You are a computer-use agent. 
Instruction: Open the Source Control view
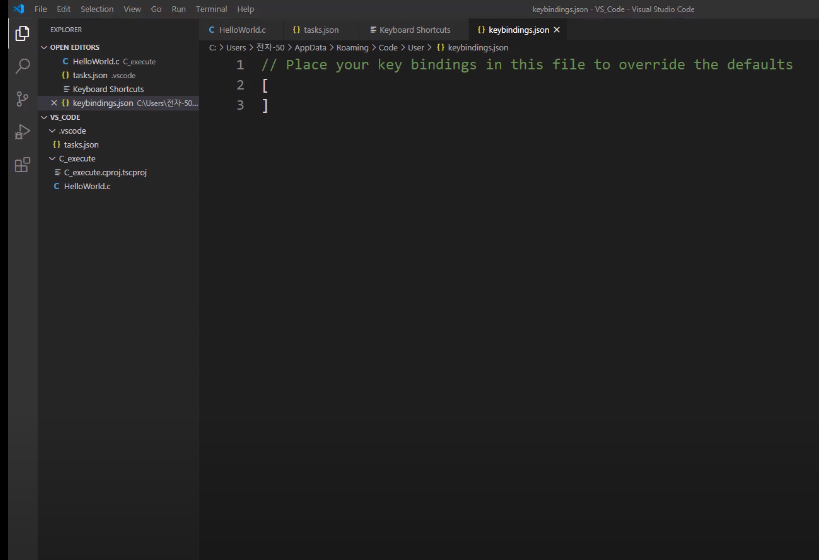(x=22, y=99)
